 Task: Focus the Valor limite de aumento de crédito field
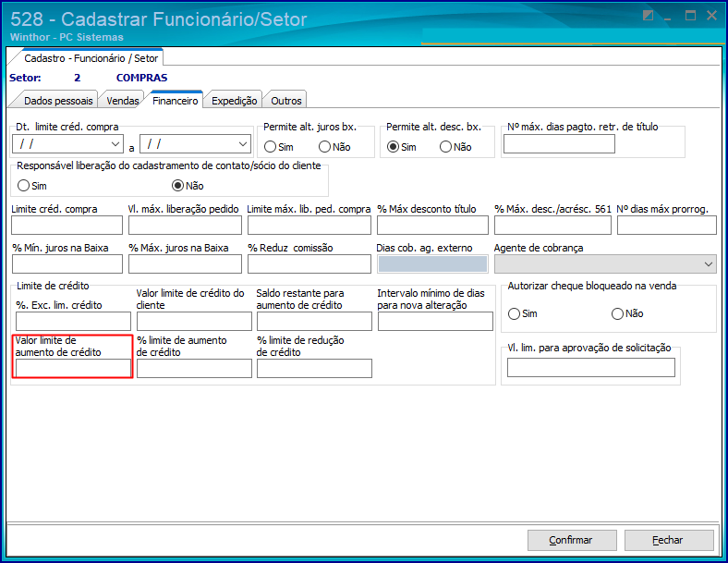(73, 368)
